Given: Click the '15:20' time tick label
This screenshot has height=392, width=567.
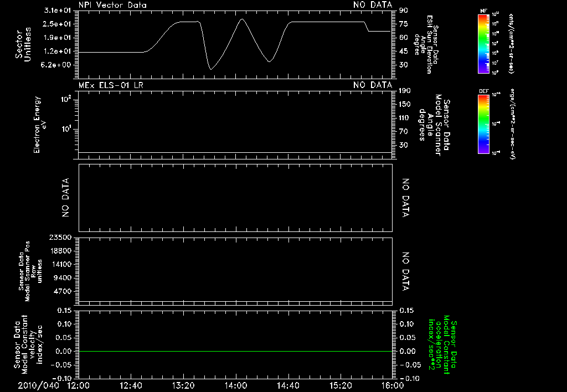Looking at the screenshot, I should pos(341,386).
